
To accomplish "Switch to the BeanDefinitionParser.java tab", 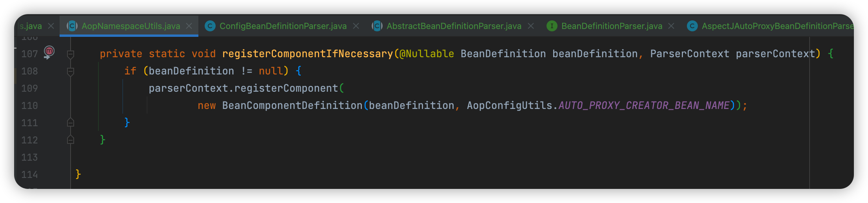I will click(x=612, y=26).
